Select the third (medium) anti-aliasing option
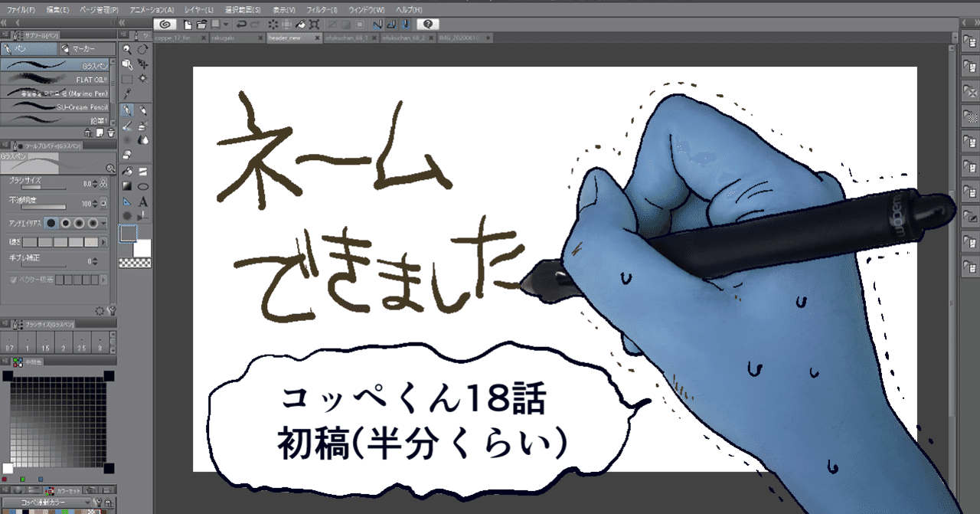980x514 pixels. (79, 223)
